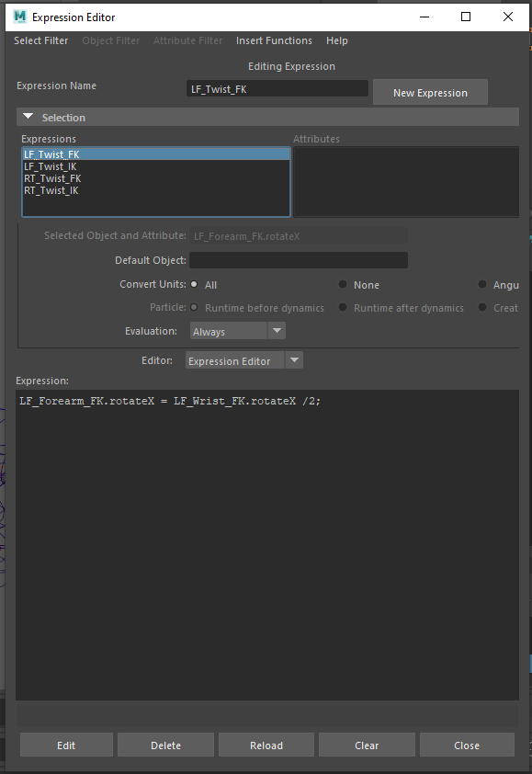Select the None convert units option
Viewport: 532px width, 774px height.
tap(343, 284)
